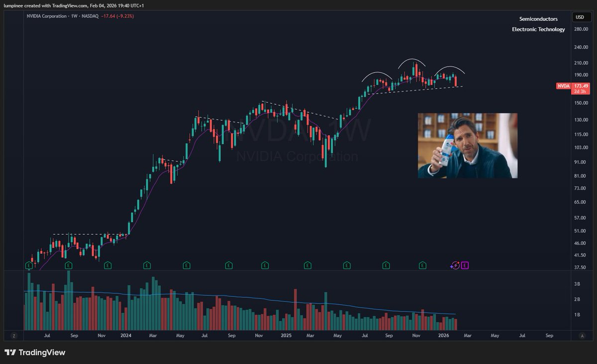597x364 pixels.
Task: Open the earnings marker above Nov 2023
Action: [107, 266]
